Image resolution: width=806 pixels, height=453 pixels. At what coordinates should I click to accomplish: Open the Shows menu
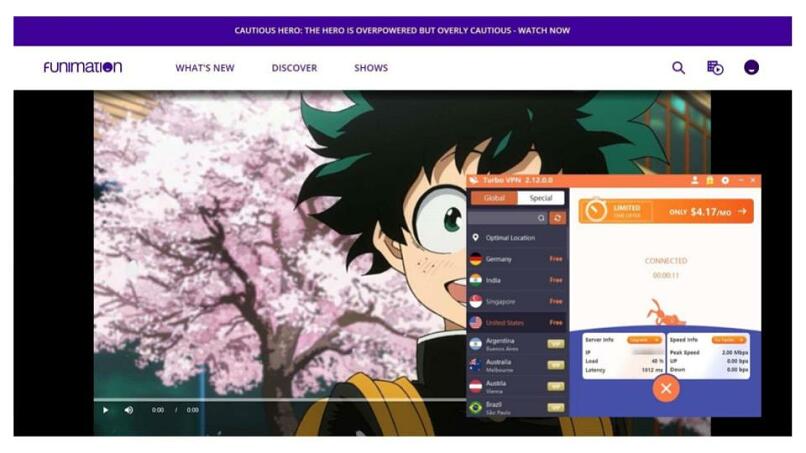[x=371, y=68]
